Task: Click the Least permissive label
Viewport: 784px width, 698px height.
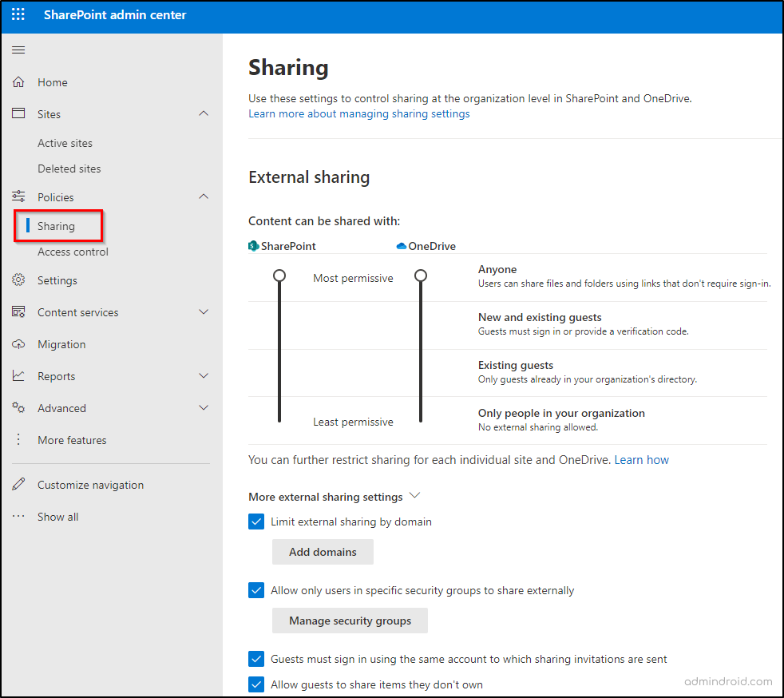Action: tap(353, 422)
